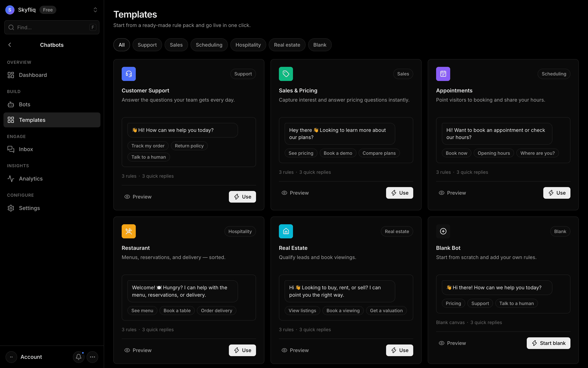The width and height of the screenshot is (588, 368).
Task: Open Bots in the sidebar
Action: pyautogui.click(x=52, y=104)
